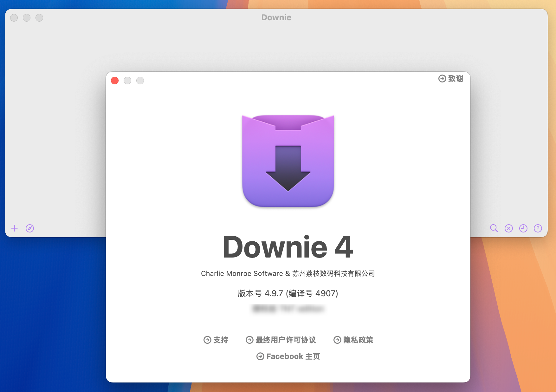Click the Charlie Monroe Software credit text
Image resolution: width=556 pixels, height=392 pixels.
click(288, 273)
